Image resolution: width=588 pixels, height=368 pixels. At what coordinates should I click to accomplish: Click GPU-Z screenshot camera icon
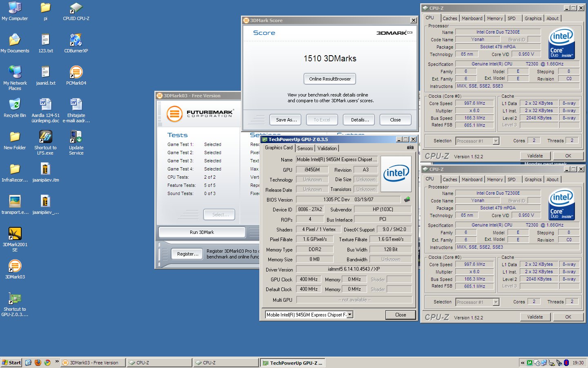tap(410, 148)
